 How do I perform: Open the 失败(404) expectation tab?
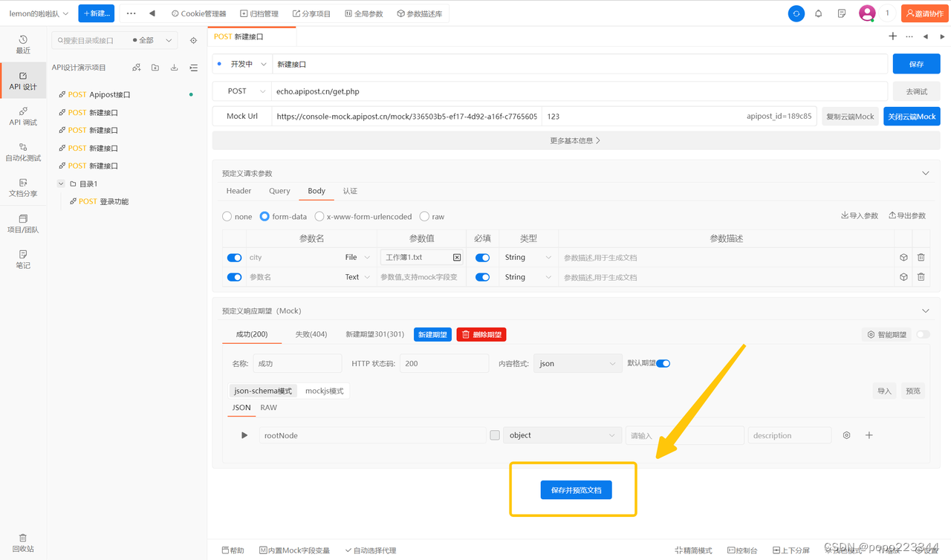(x=311, y=334)
